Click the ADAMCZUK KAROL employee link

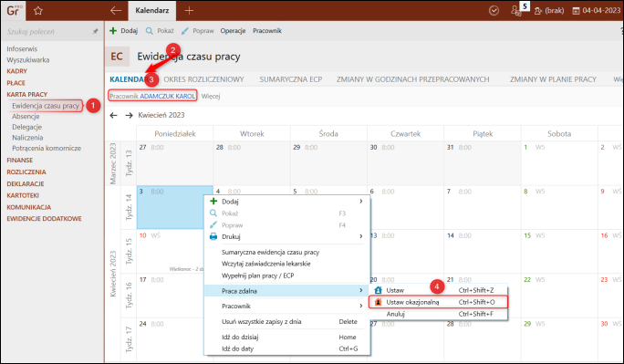tap(168, 96)
